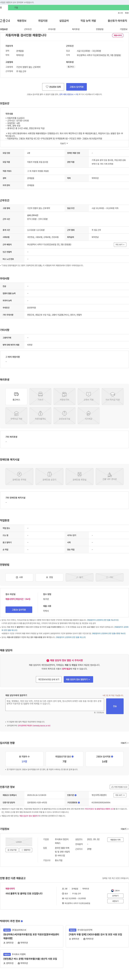Click 고용24 입사지원 button under 접수 마감일

tap(19, 609)
